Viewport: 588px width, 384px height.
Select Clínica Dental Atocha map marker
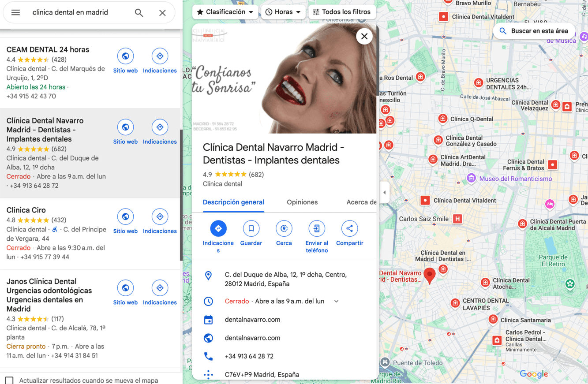(x=485, y=282)
